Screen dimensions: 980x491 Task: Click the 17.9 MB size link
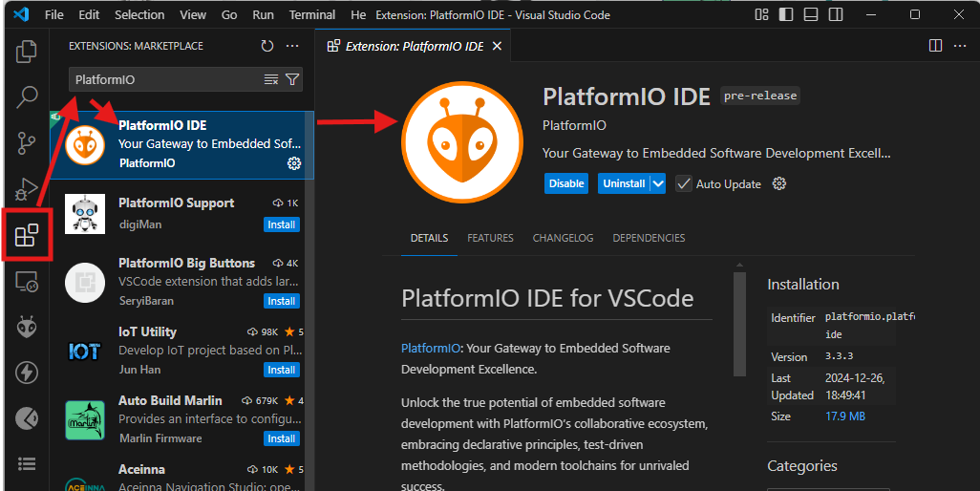coord(845,416)
